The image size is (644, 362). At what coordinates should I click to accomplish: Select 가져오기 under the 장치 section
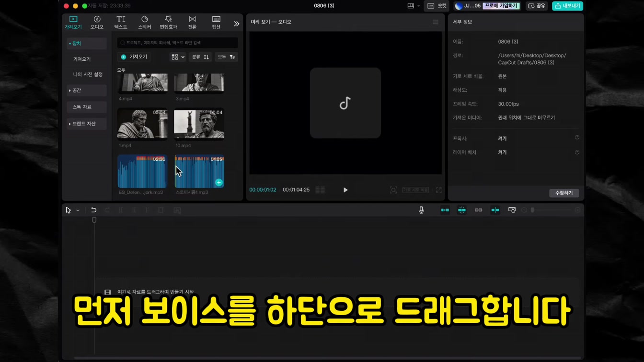pos(82,59)
